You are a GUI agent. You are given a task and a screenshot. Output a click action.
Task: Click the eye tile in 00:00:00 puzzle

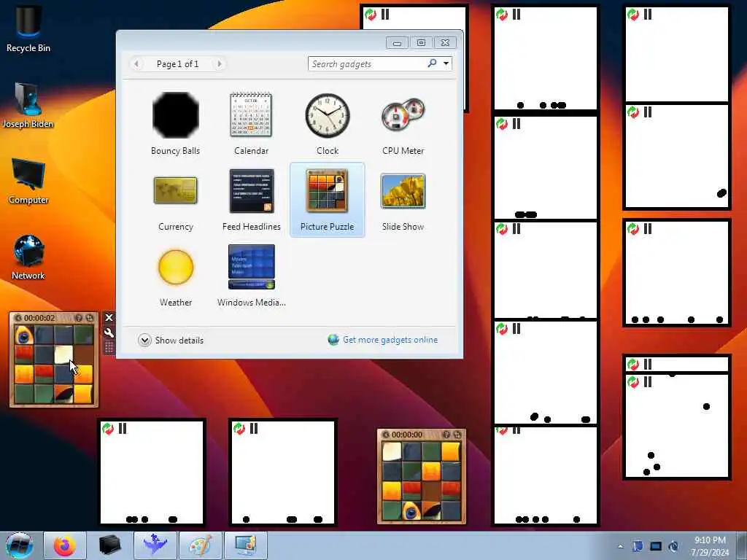coord(411,511)
